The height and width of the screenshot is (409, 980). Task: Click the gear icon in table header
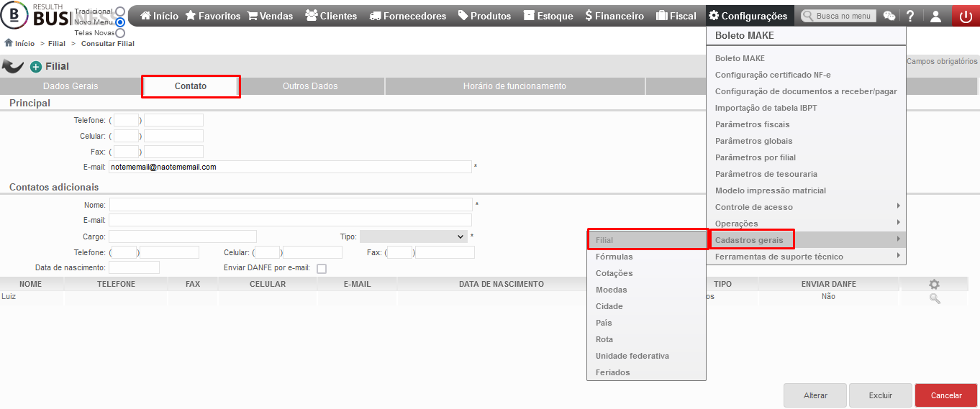click(935, 284)
